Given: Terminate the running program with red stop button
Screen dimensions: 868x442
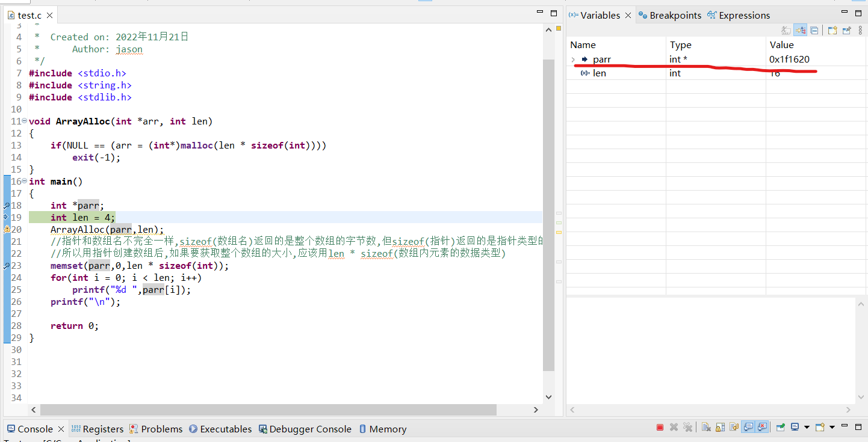Looking at the screenshot, I should (660, 427).
